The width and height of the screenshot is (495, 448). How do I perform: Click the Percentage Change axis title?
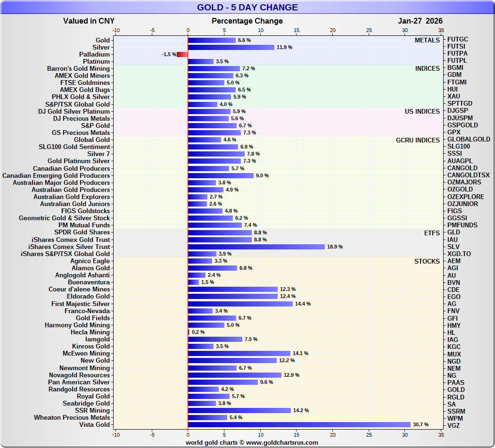(x=247, y=21)
